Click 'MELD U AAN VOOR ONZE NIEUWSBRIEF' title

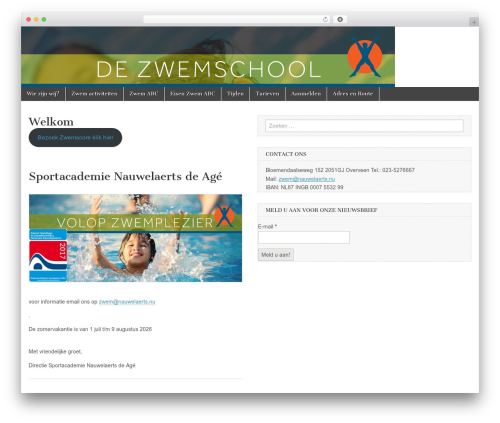321,210
